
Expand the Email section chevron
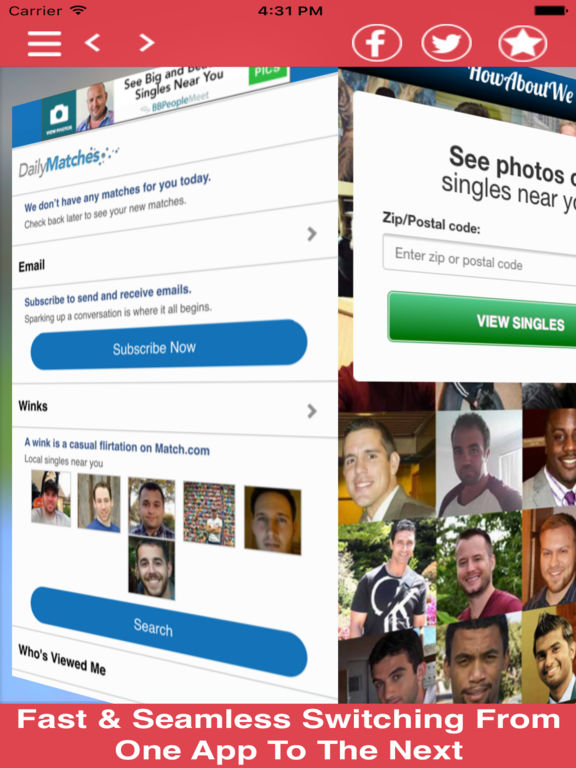[x=312, y=234]
